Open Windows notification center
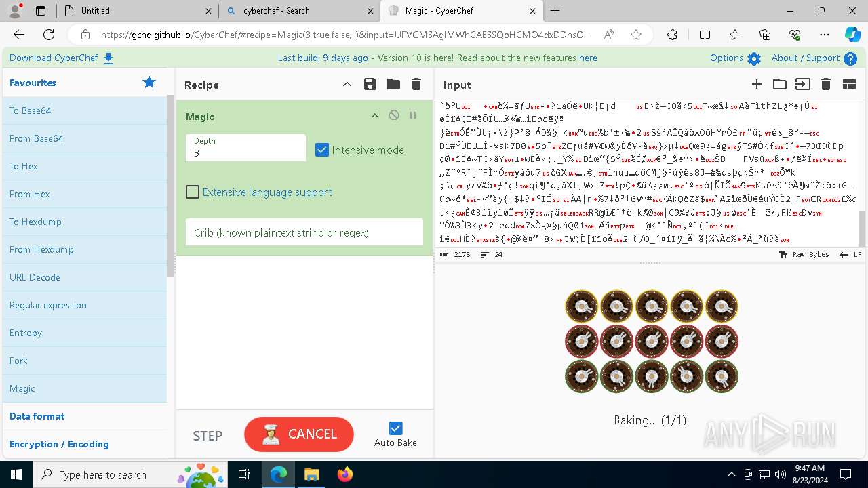The height and width of the screenshot is (488, 868). pyautogui.click(x=846, y=474)
